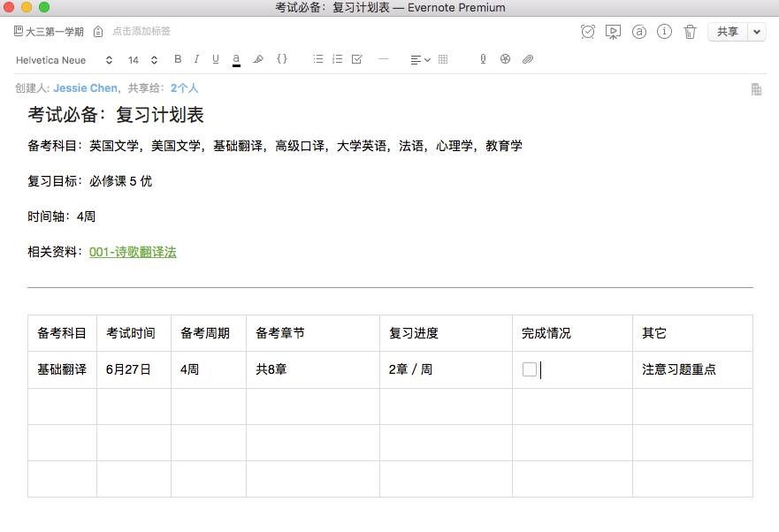Apply italic formatting to text
779x532 pixels.
click(196, 59)
